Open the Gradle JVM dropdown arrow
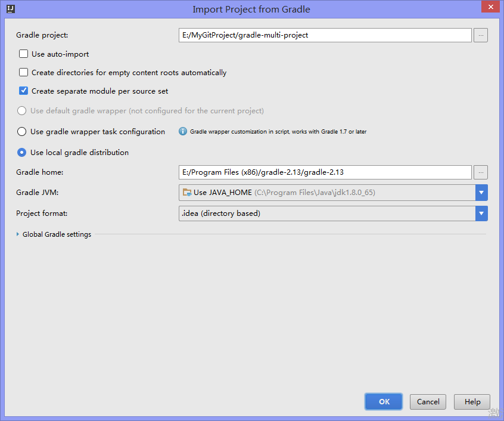 [x=481, y=193]
